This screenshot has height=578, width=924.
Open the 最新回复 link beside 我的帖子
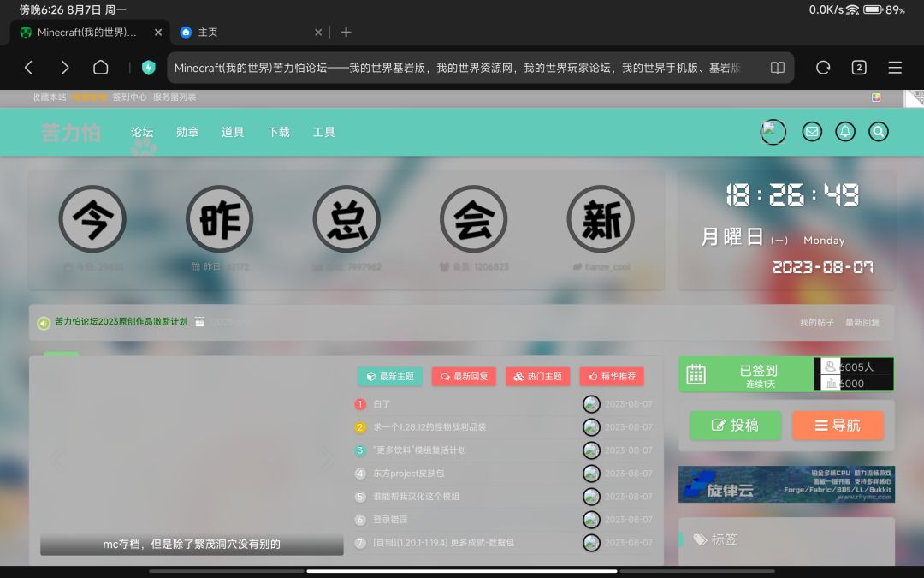pyautogui.click(x=862, y=322)
